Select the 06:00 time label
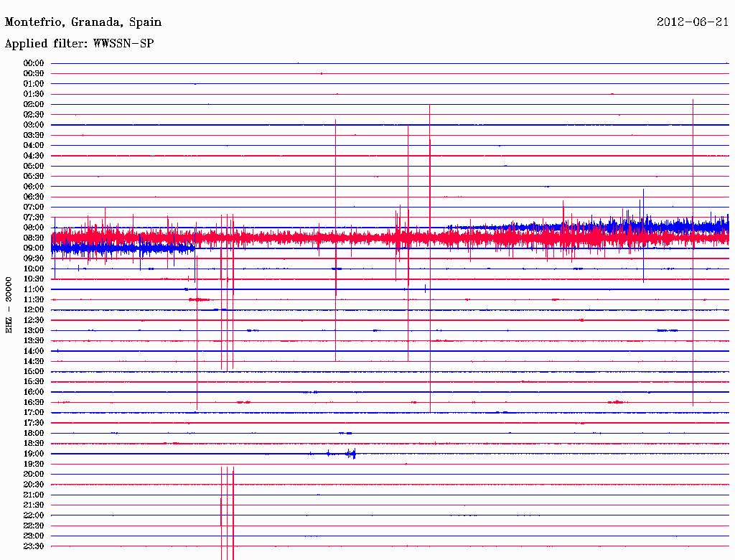 pyautogui.click(x=34, y=187)
